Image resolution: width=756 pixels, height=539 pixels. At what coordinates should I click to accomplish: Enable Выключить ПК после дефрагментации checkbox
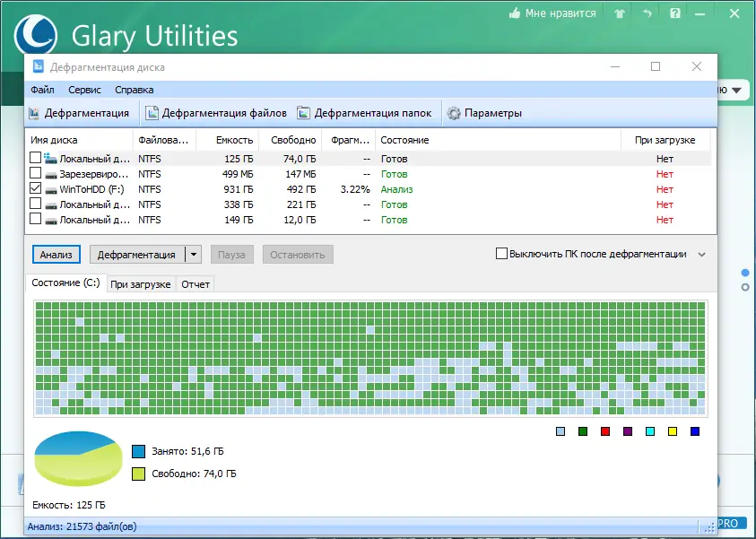(x=501, y=254)
